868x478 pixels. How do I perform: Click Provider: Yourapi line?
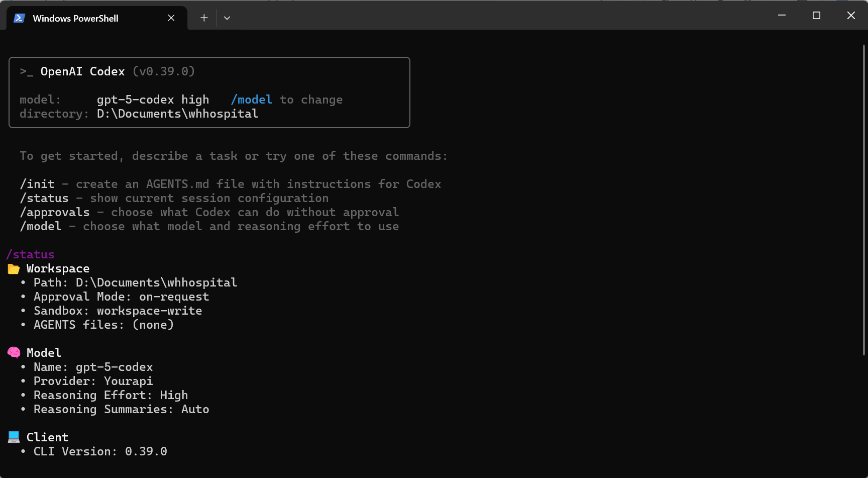[93, 381]
